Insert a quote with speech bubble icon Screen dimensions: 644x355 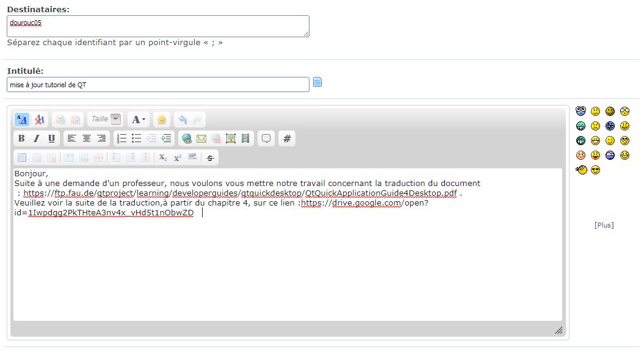(266, 138)
